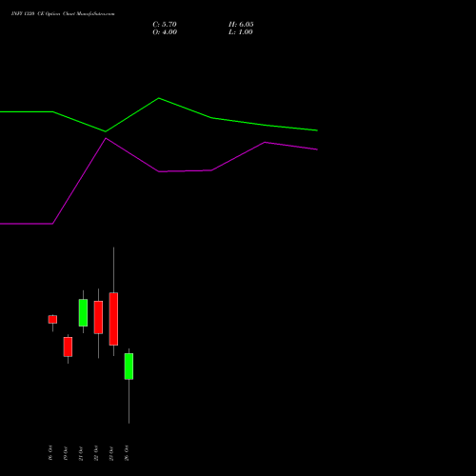Click the green indicator line's peak
476x476 pixels.
[x=159, y=98]
